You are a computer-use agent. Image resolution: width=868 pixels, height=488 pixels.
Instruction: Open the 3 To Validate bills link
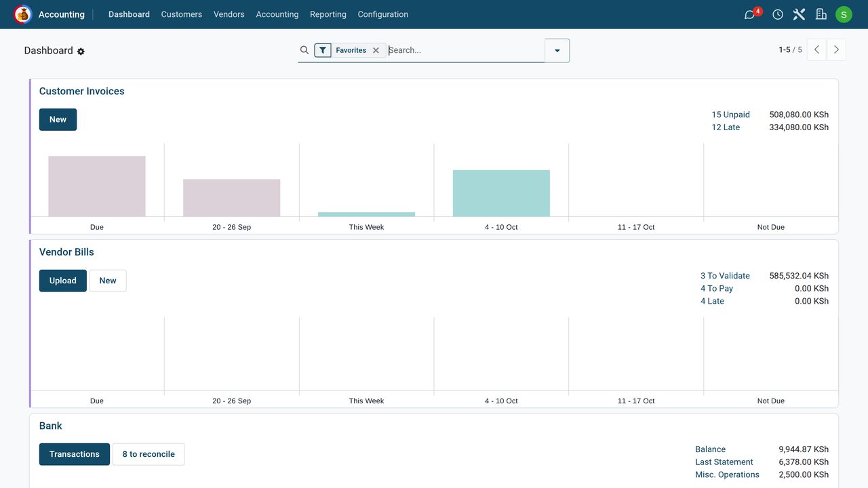click(x=725, y=276)
